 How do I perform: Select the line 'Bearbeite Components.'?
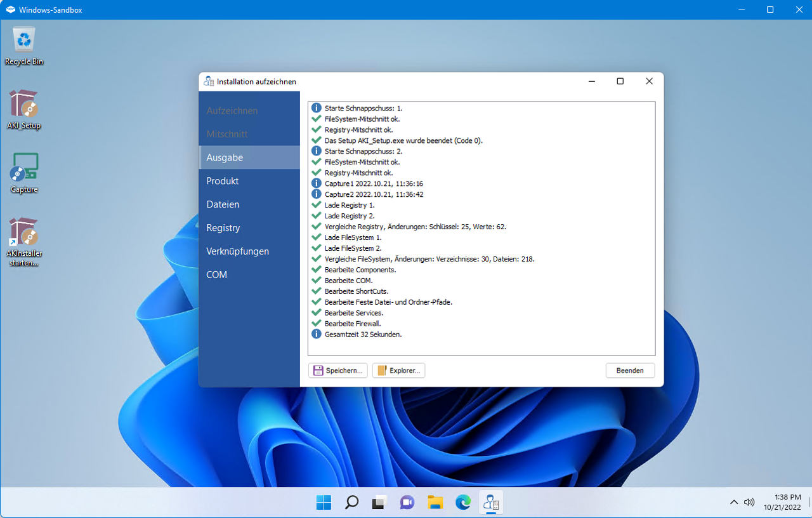click(x=360, y=270)
